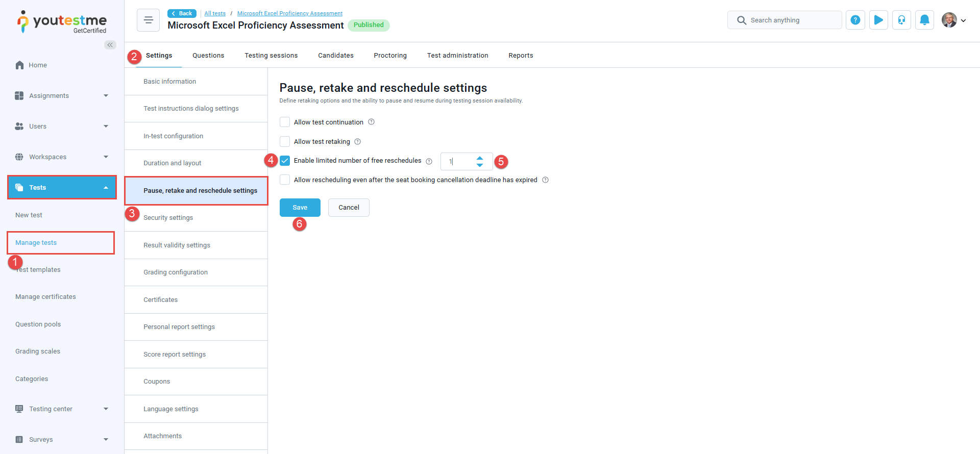Open the Reports tab

[521, 55]
